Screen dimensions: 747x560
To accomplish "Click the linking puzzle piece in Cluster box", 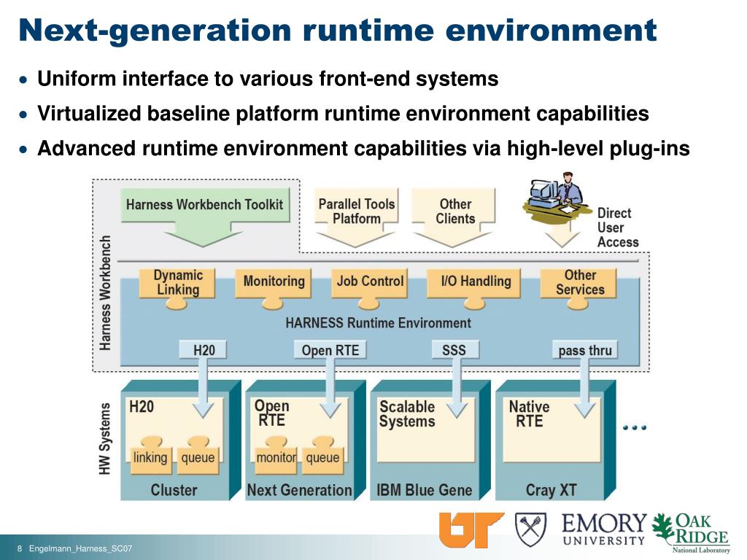I will coord(150,458).
